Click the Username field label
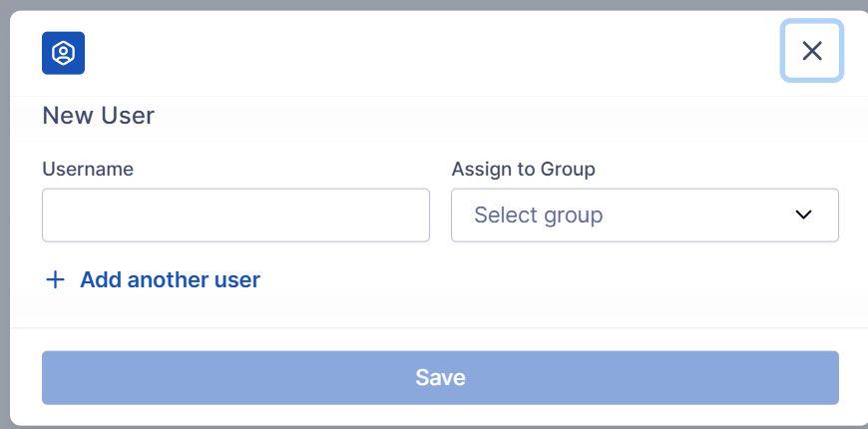 pos(88,169)
